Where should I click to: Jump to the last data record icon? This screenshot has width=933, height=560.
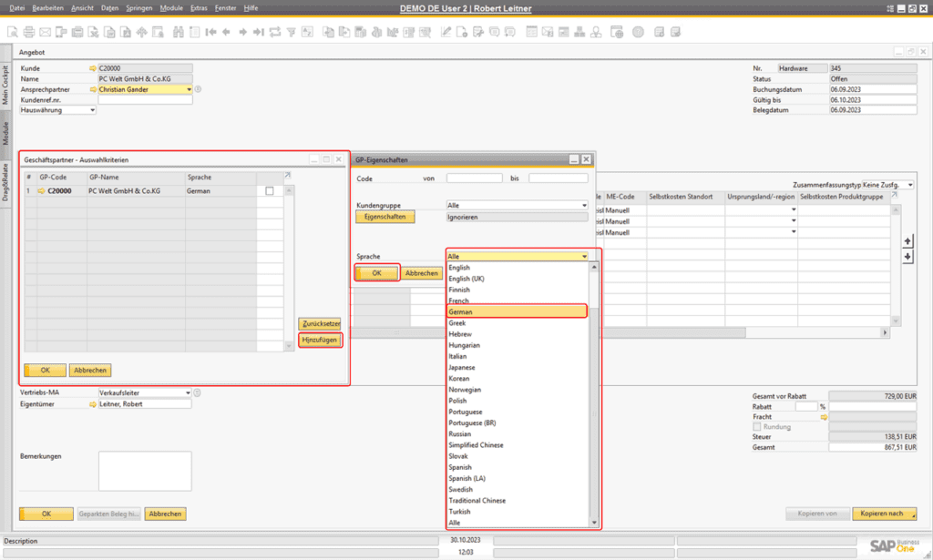tap(259, 31)
